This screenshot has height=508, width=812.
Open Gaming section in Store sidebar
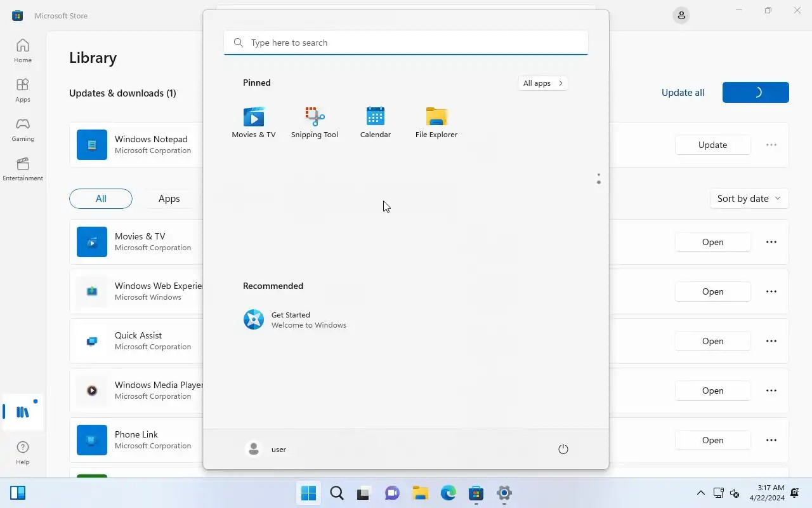coord(23,130)
